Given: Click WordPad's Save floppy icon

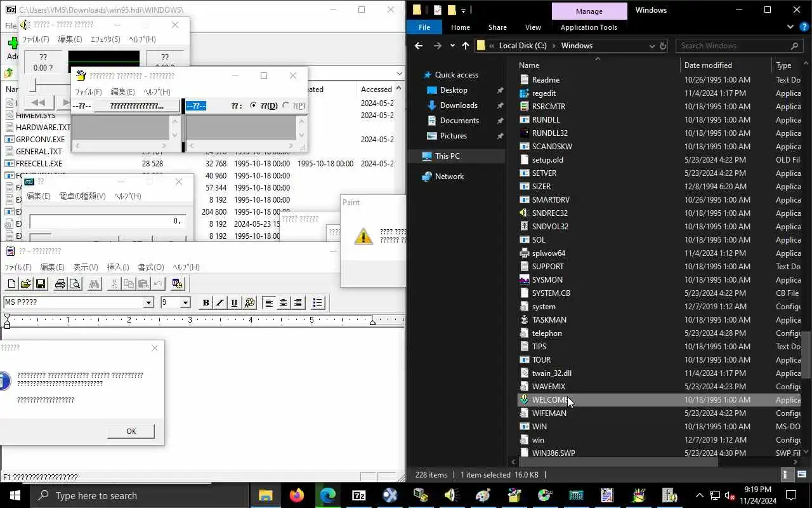Looking at the screenshot, I should tap(41, 284).
